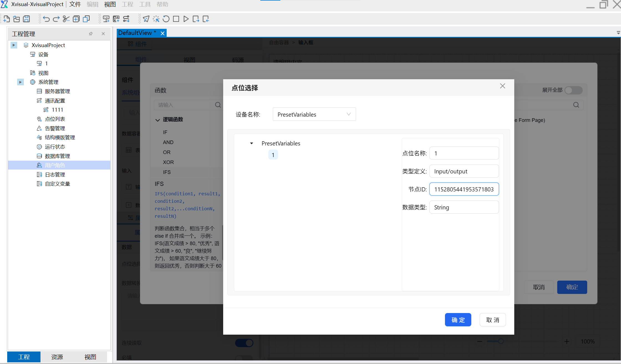Click the undo arrow icon
Viewport: 621px width, 364px height.
46,19
